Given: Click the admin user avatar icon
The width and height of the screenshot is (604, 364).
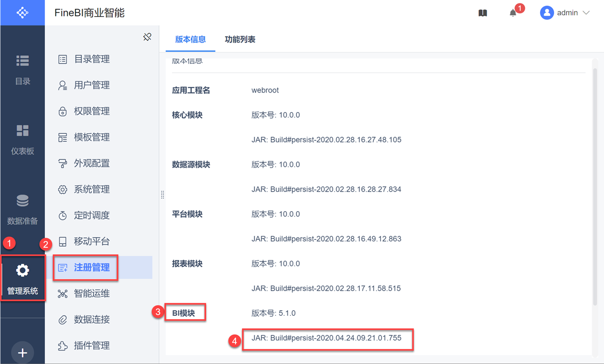Looking at the screenshot, I should (x=547, y=13).
